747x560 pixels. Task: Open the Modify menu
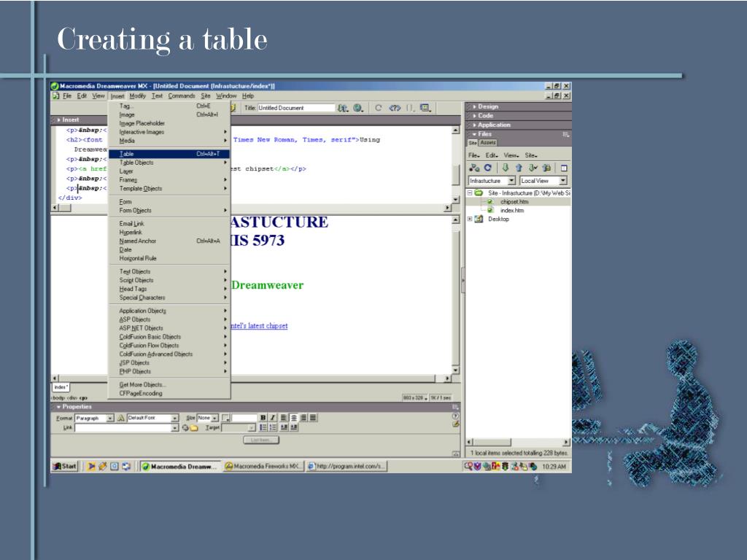137,96
